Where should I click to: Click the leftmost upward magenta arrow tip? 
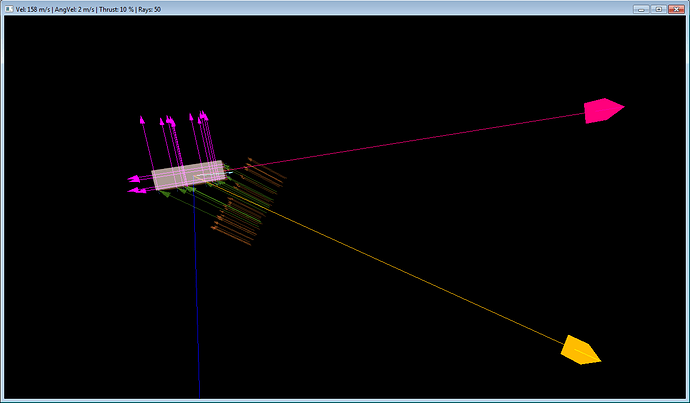pos(142,120)
